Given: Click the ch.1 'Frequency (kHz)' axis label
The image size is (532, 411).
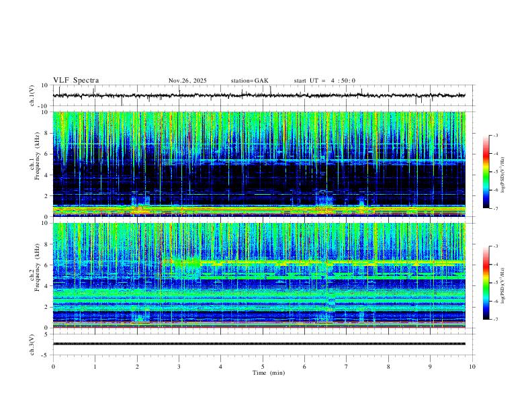Looking at the screenshot, I should pyautogui.click(x=38, y=156).
